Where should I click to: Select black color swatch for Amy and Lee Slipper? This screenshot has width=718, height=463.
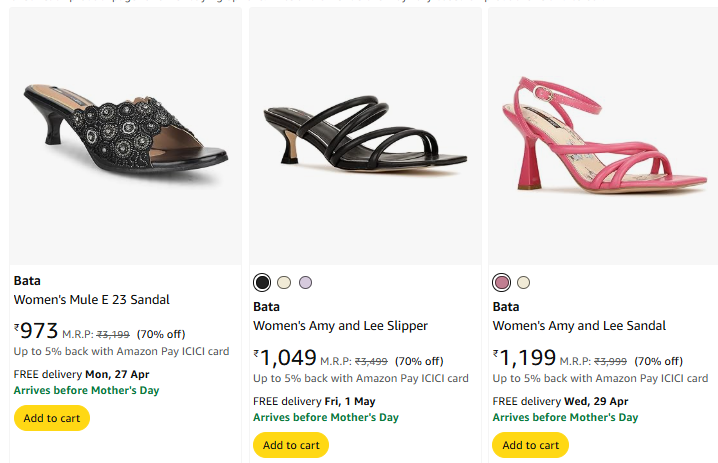[262, 282]
